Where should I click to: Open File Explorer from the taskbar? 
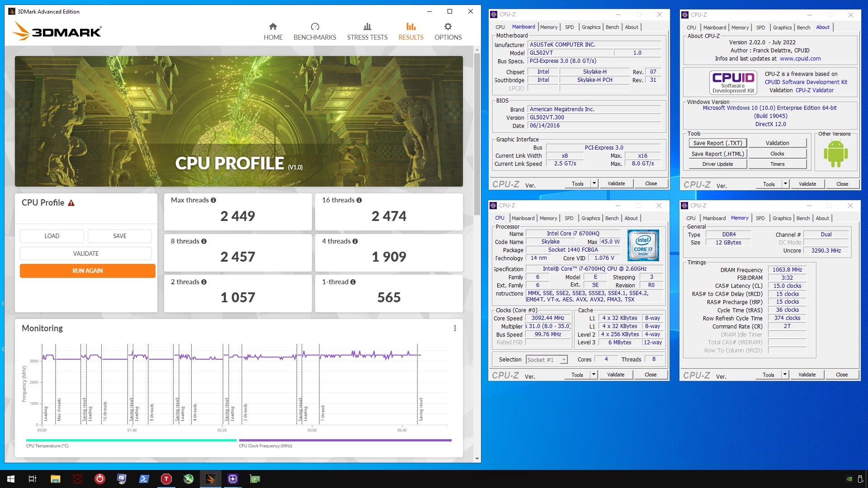click(x=55, y=479)
